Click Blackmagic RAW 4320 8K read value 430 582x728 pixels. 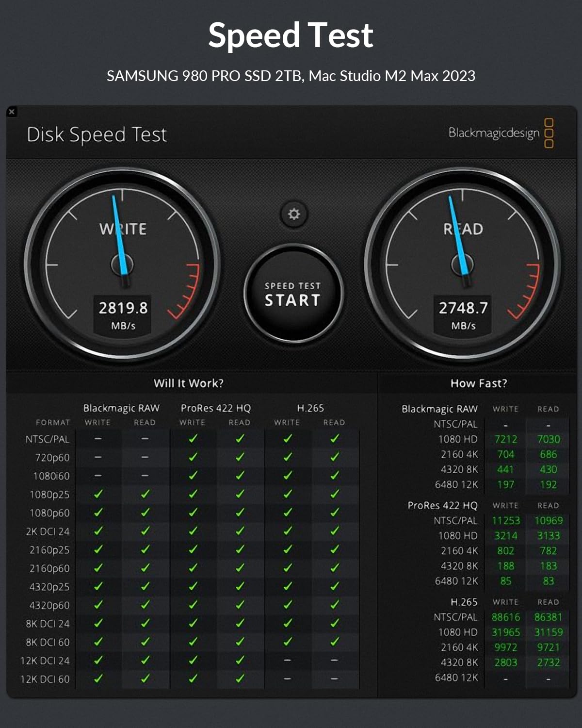tap(549, 469)
